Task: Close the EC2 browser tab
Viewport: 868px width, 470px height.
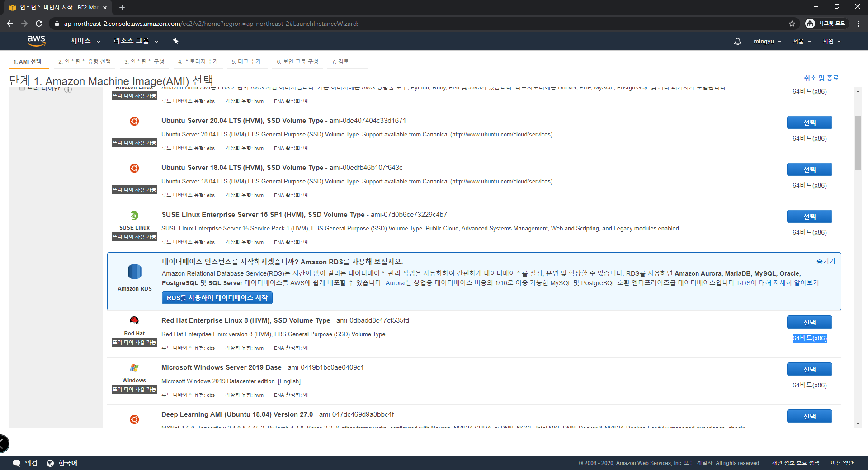Action: pyautogui.click(x=105, y=8)
